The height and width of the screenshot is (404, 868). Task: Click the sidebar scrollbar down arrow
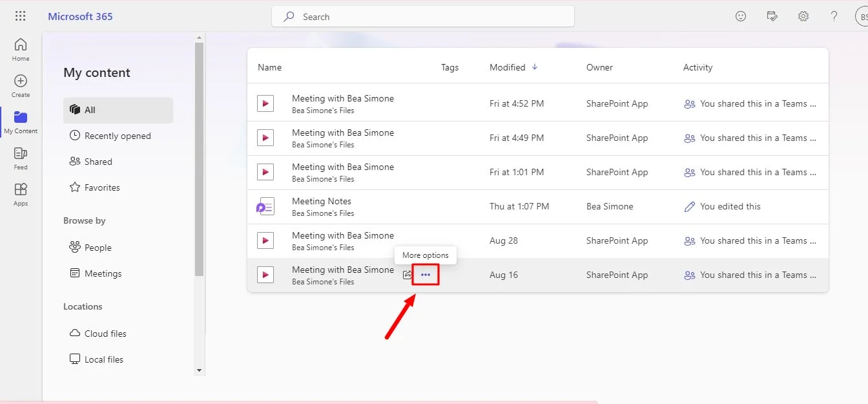[x=200, y=370]
